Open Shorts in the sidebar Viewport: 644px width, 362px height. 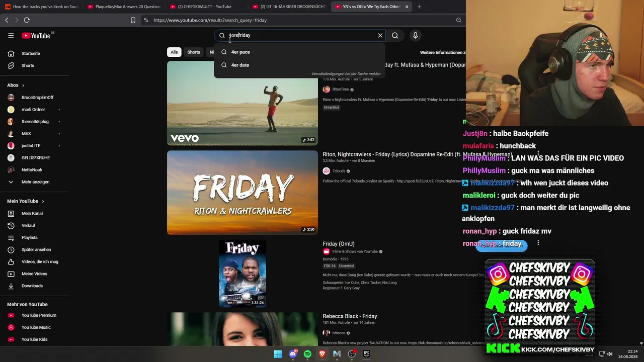coord(28,65)
